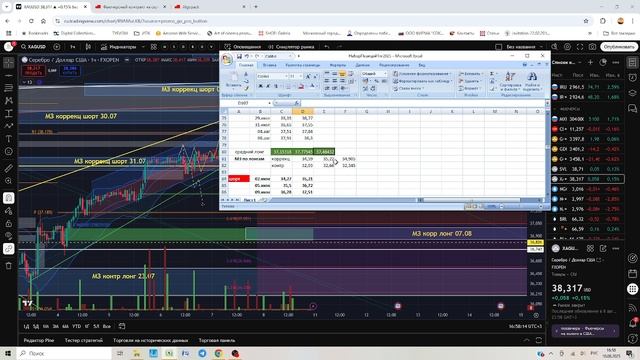Open Excel font size dropdown
This screenshot has height=360, width=640.
(301, 76)
